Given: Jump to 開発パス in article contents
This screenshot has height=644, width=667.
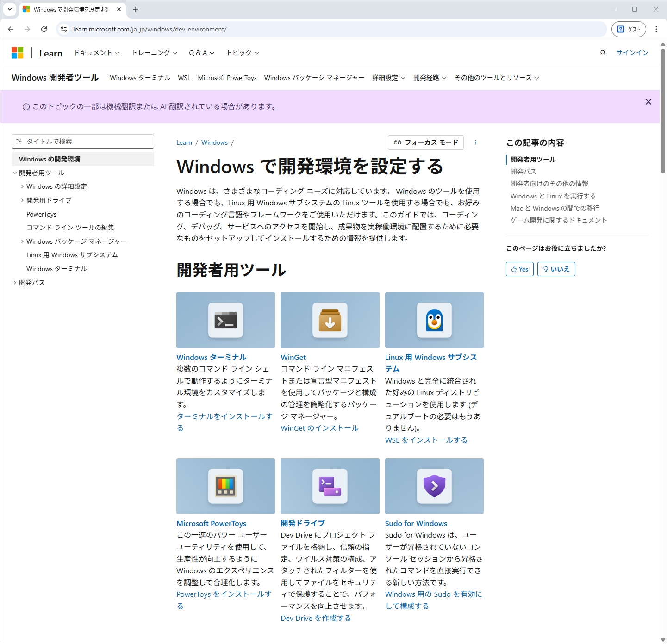Looking at the screenshot, I should pos(523,172).
